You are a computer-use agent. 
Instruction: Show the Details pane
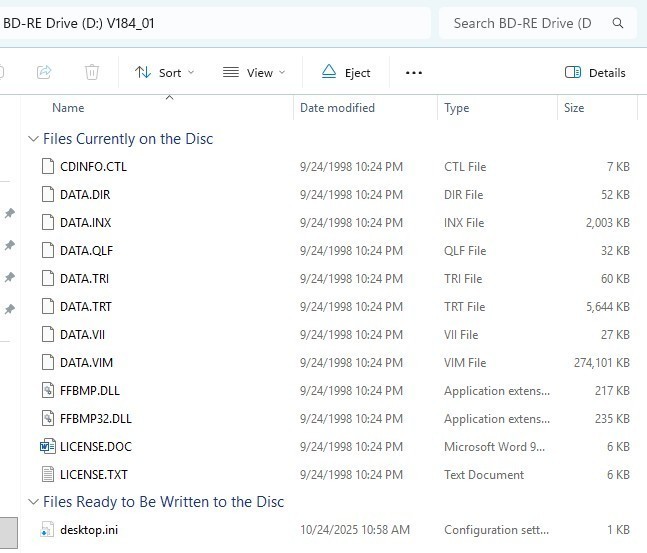click(x=596, y=72)
